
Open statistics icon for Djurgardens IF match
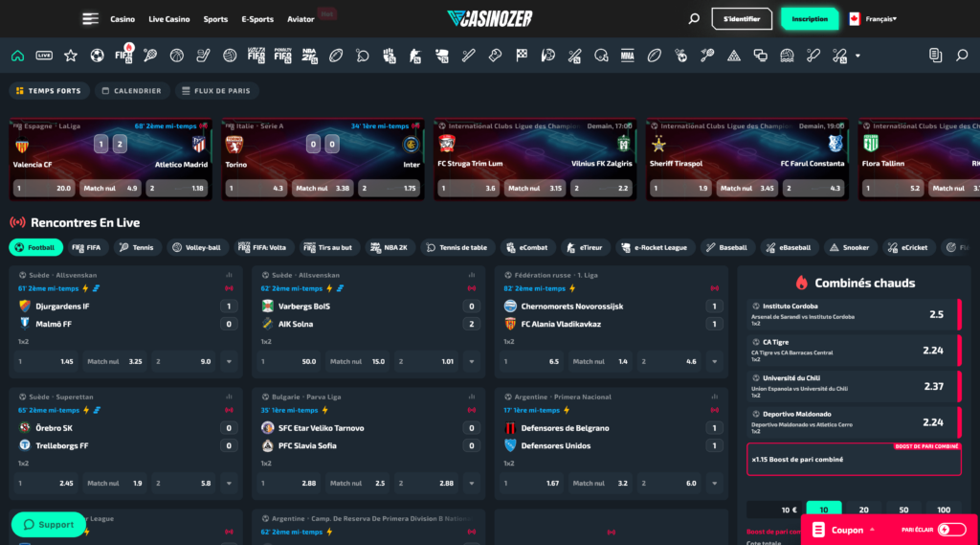click(x=229, y=275)
